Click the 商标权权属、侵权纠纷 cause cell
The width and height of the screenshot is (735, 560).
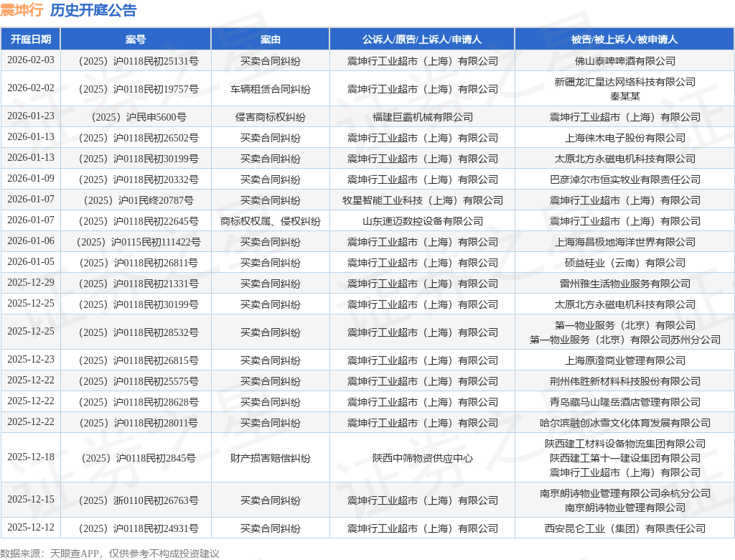[x=271, y=221]
